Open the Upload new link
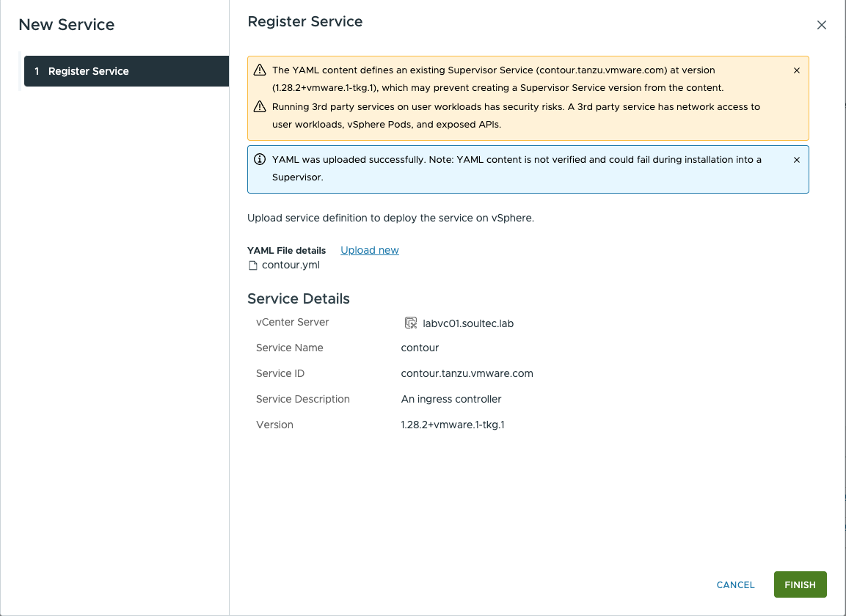The image size is (846, 616). (370, 250)
